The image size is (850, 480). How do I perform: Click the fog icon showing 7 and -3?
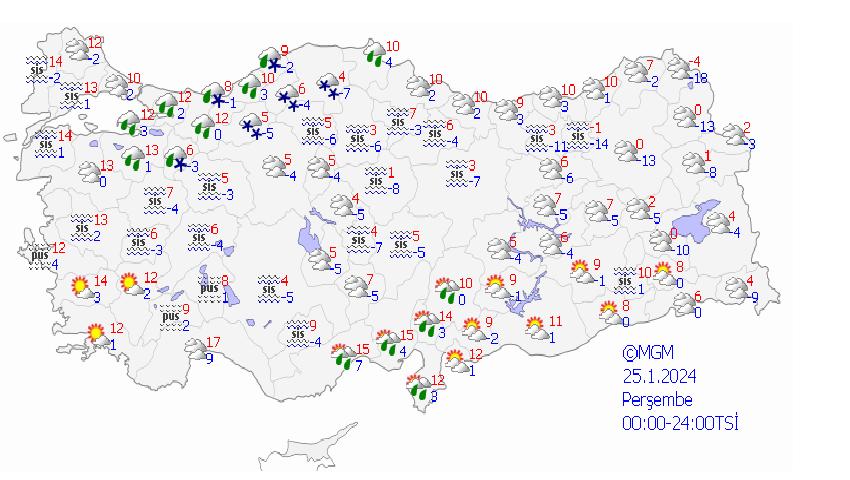click(398, 120)
